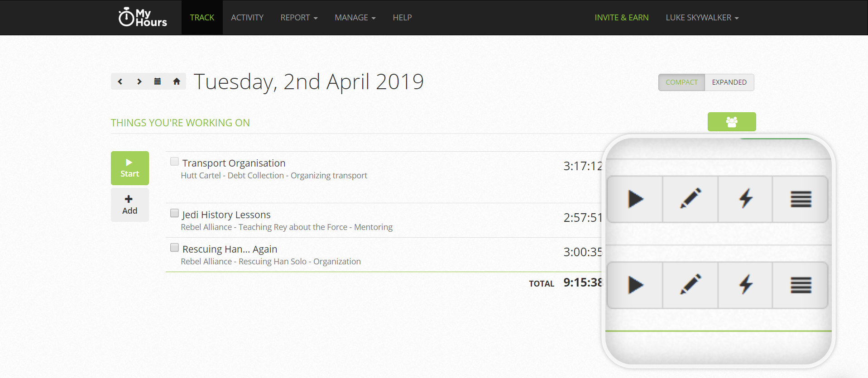Click the green team members icon button
The height and width of the screenshot is (378, 868).
(x=731, y=122)
